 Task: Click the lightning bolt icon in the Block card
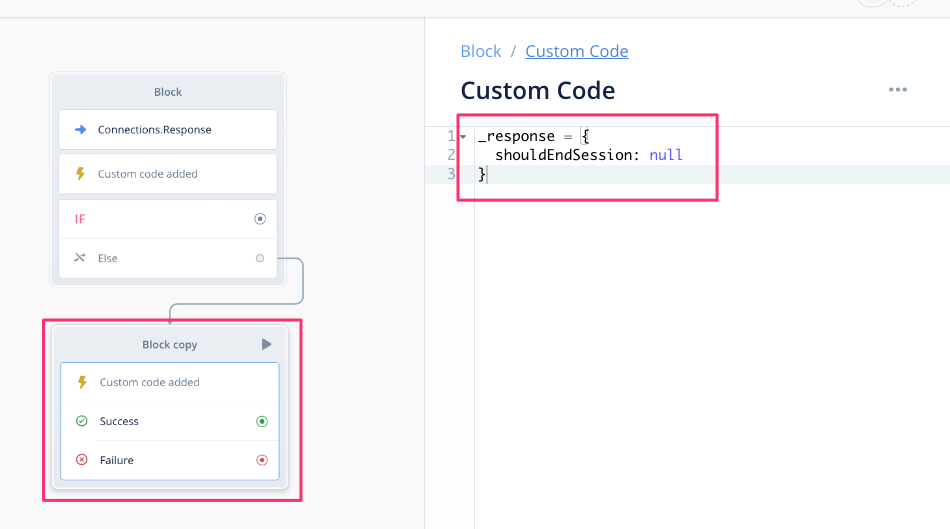(80, 174)
